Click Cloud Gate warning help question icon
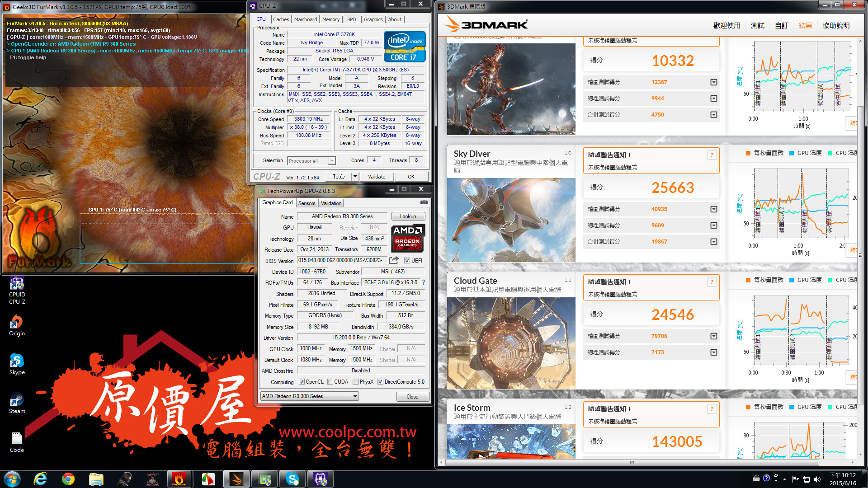Viewport: 868px width, 488px height. pos(712,282)
